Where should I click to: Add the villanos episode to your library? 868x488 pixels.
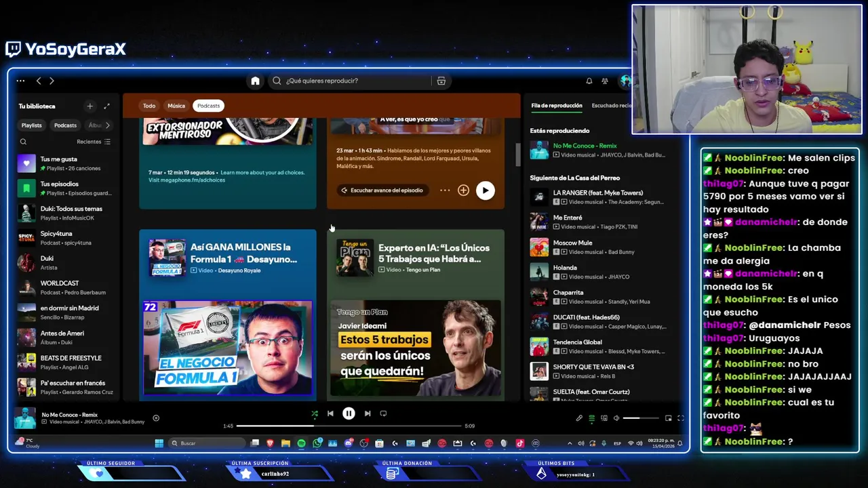click(463, 190)
